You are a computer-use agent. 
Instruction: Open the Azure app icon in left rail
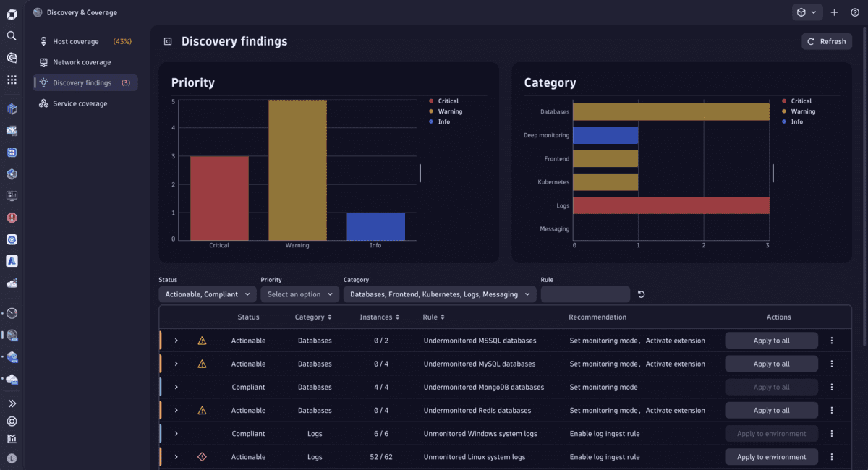tap(11, 261)
